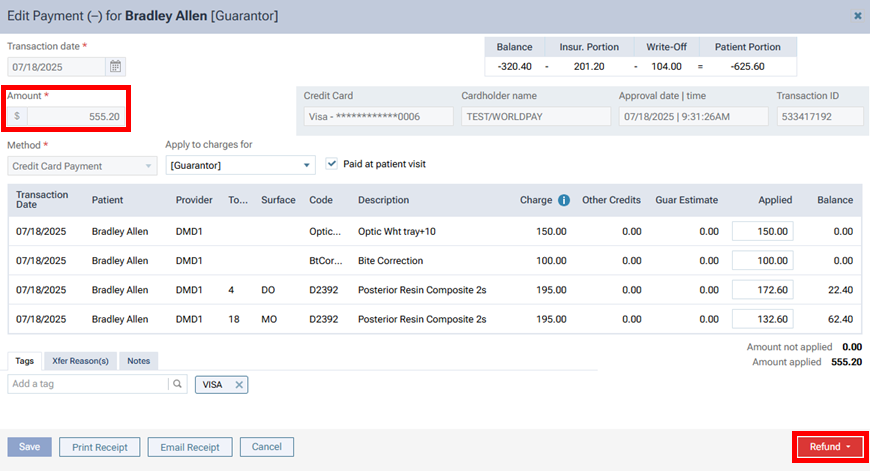Screen dimensions: 870x471
Task: Click the Bite Correction description
Action: (x=391, y=261)
